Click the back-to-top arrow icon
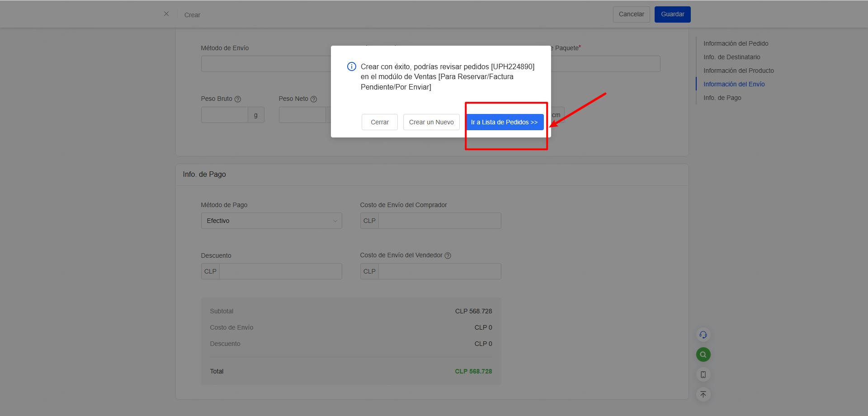This screenshot has width=868, height=416. [703, 394]
